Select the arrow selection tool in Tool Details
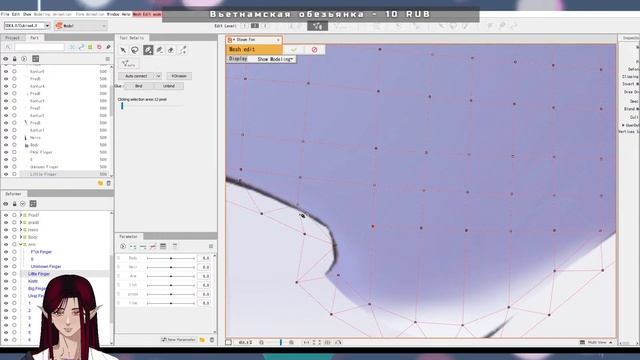The height and width of the screenshot is (360, 640). [123, 50]
